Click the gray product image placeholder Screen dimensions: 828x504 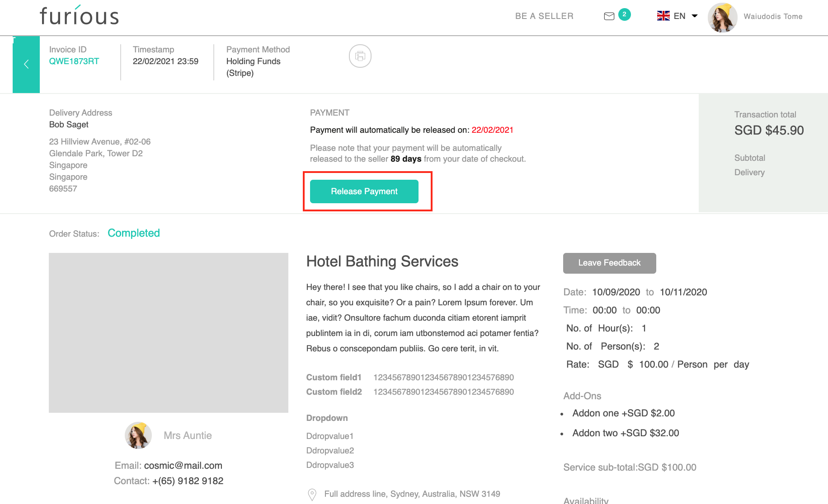tap(168, 332)
